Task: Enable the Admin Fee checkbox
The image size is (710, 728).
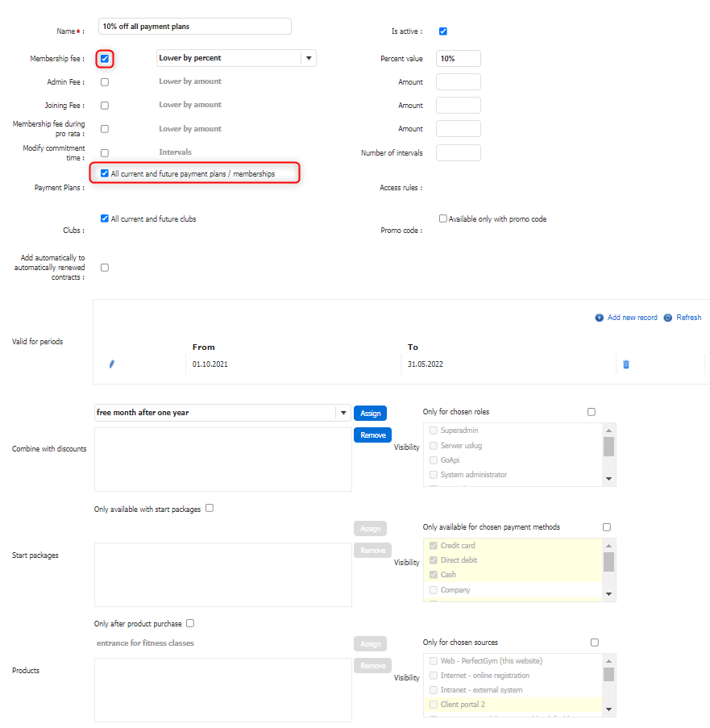Action: coord(105,82)
